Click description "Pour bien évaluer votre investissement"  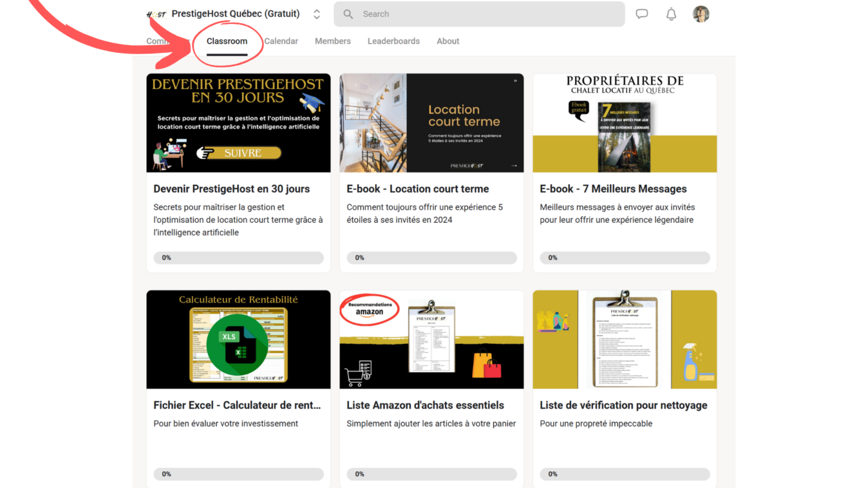(225, 424)
